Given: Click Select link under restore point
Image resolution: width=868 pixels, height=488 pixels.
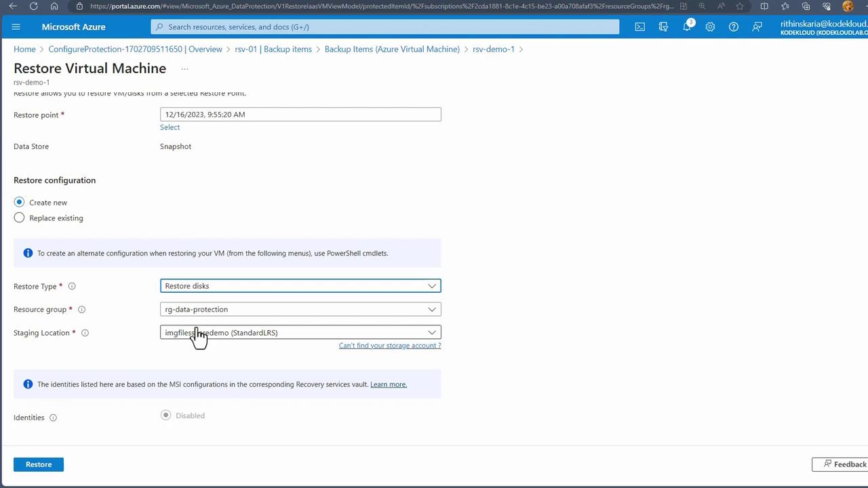Looking at the screenshot, I should tap(170, 127).
